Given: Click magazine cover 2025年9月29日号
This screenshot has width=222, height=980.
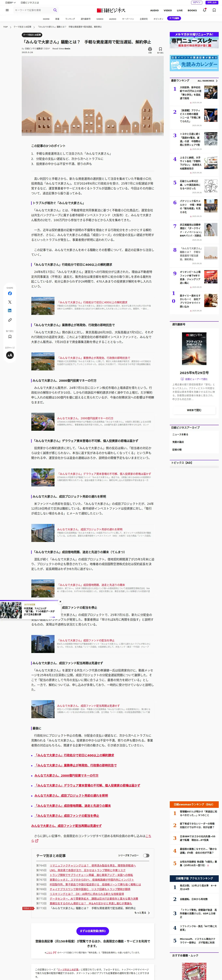Looking at the screenshot, I should click(194, 349).
